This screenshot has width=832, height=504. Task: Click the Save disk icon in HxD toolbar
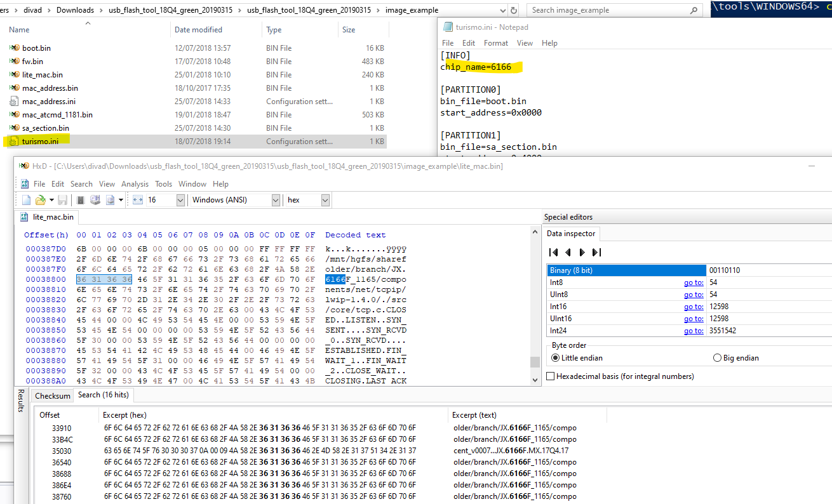pos(63,200)
